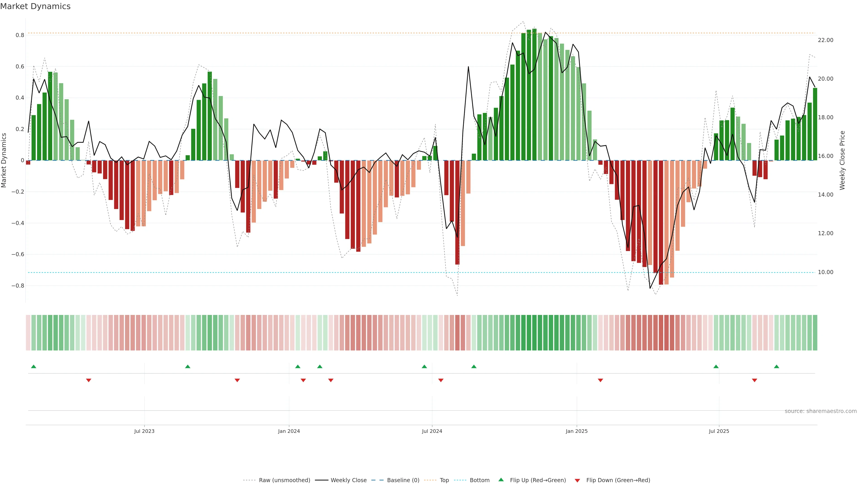Image resolution: width=868 pixels, height=488 pixels.
Task: Click the first red flip-down triangle marker
Action: point(89,380)
